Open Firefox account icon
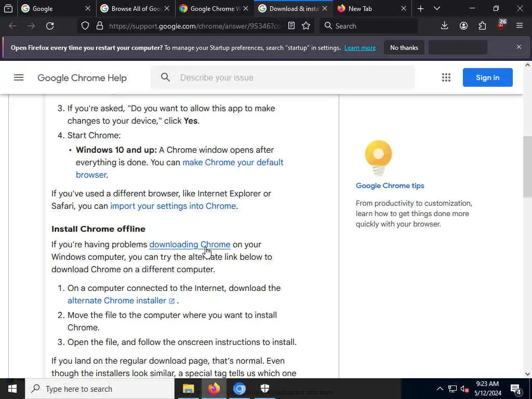This screenshot has height=399, width=532. click(463, 26)
